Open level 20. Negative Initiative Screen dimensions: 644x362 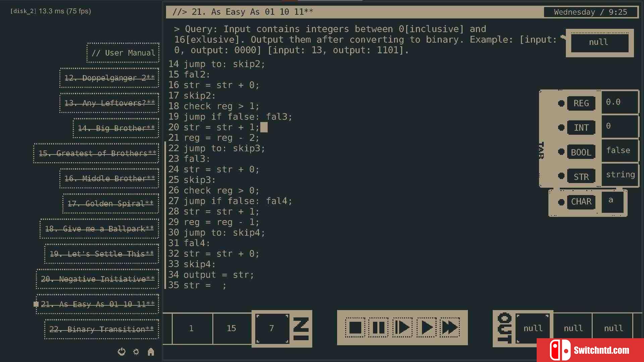click(x=98, y=279)
